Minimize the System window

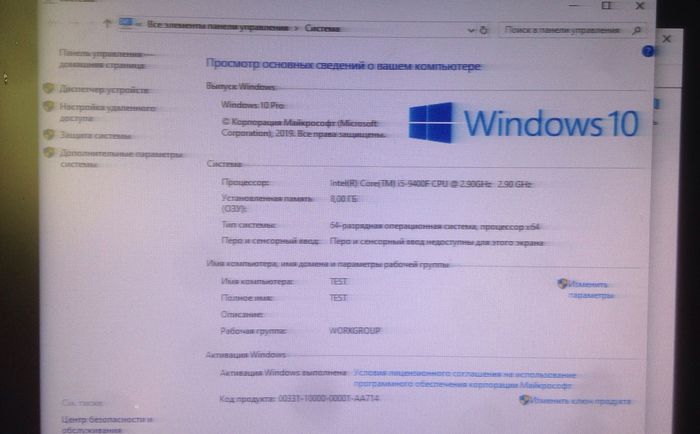point(574,5)
